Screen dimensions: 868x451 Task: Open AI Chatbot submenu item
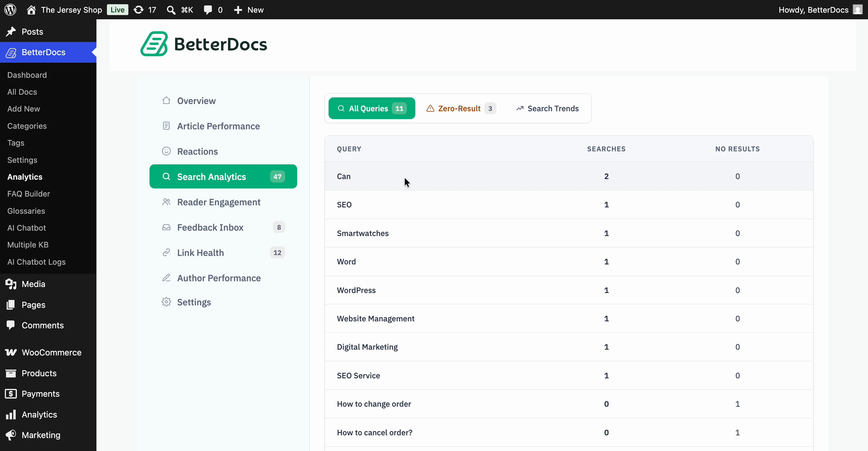[x=27, y=228]
